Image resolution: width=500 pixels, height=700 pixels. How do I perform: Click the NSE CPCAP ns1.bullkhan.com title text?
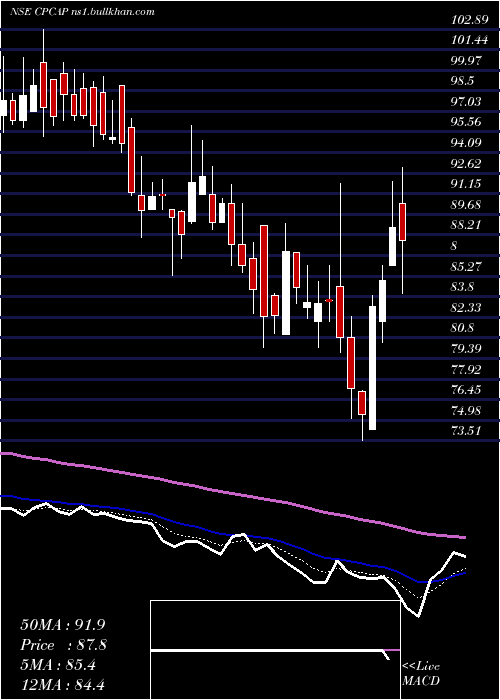83,12
